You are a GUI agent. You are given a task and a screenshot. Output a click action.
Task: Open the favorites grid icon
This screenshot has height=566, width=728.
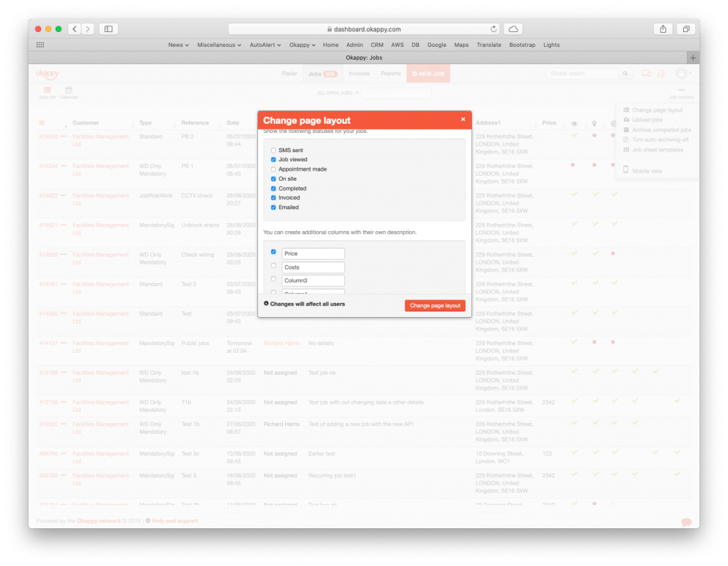tap(41, 45)
